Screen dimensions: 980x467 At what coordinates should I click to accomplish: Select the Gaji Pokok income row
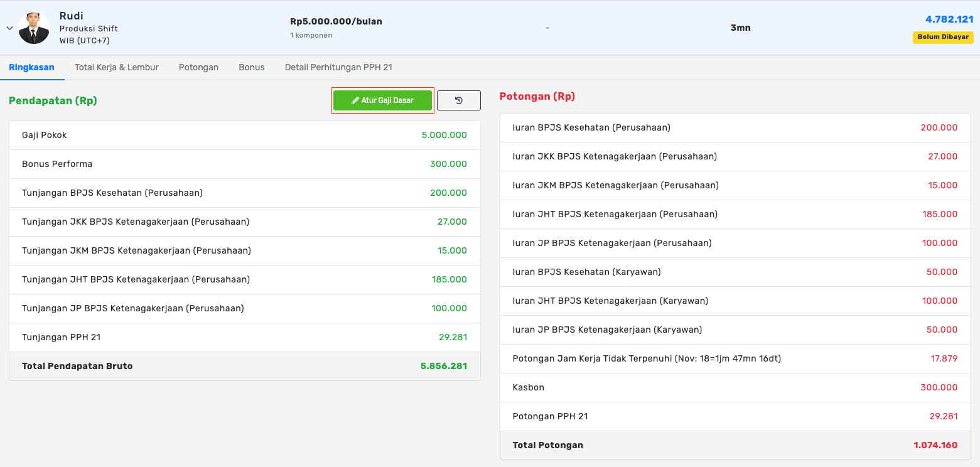[x=244, y=135]
